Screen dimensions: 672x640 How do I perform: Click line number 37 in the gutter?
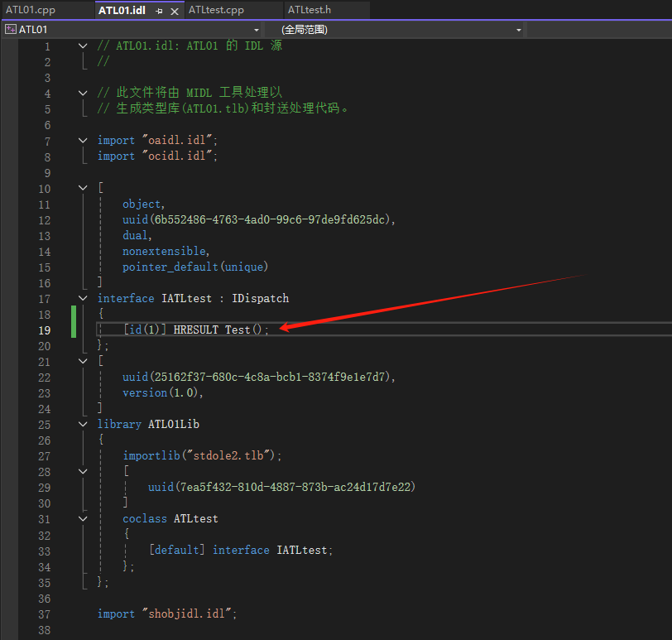[45, 614]
